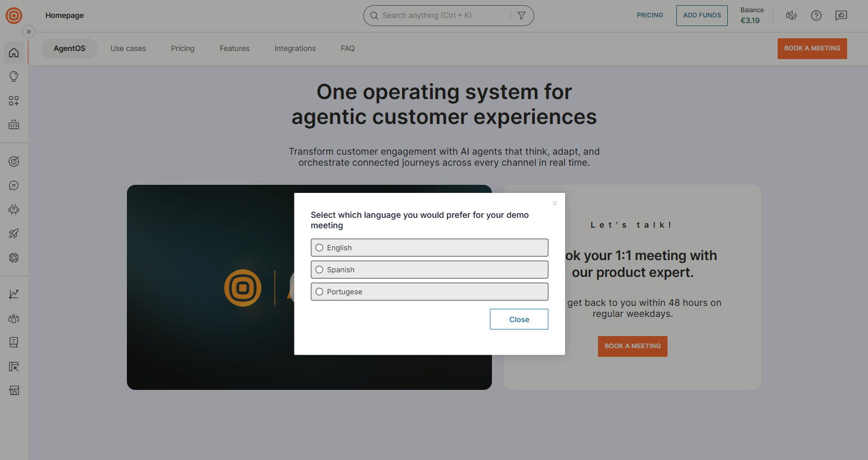
Task: Switch to the Use cases tab
Action: click(128, 49)
